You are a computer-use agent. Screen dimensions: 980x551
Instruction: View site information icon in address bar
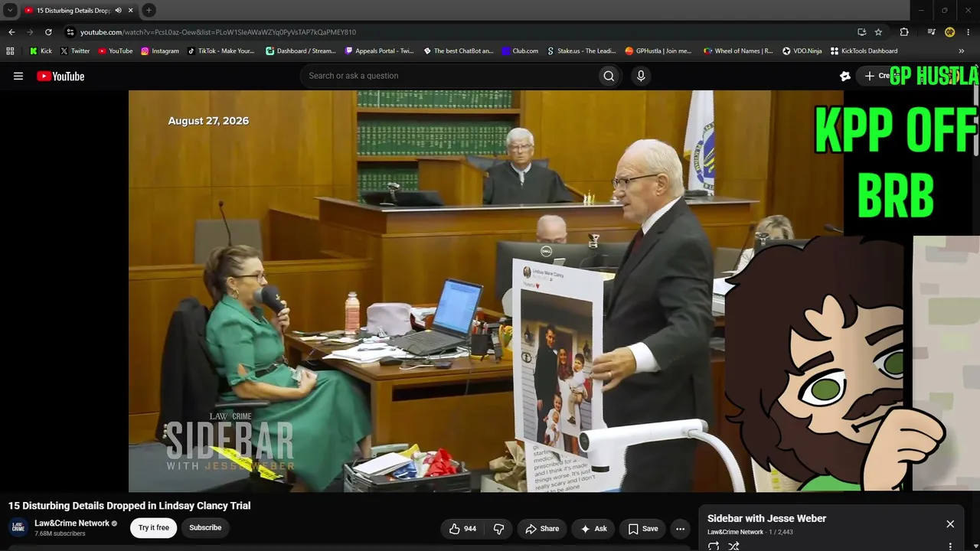click(70, 32)
